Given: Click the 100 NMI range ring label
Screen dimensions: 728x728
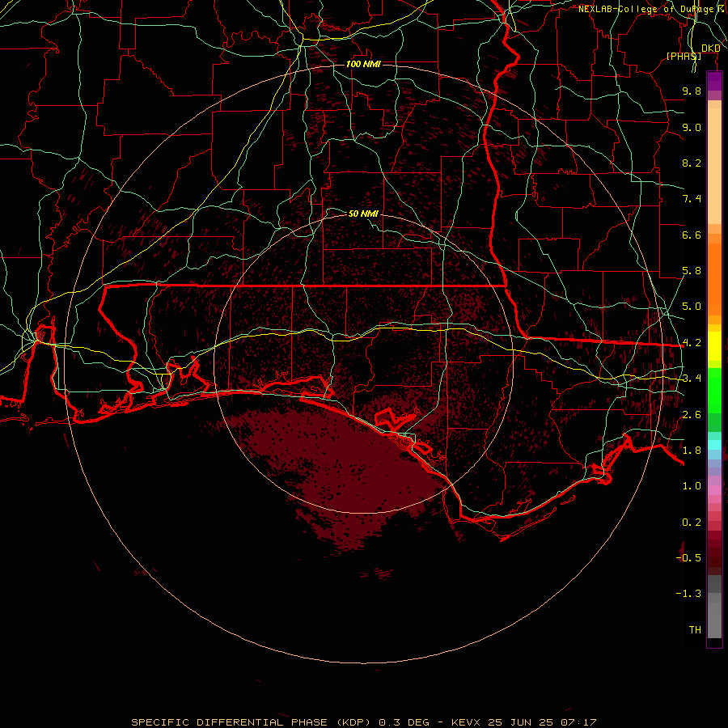Looking at the screenshot, I should (x=363, y=64).
